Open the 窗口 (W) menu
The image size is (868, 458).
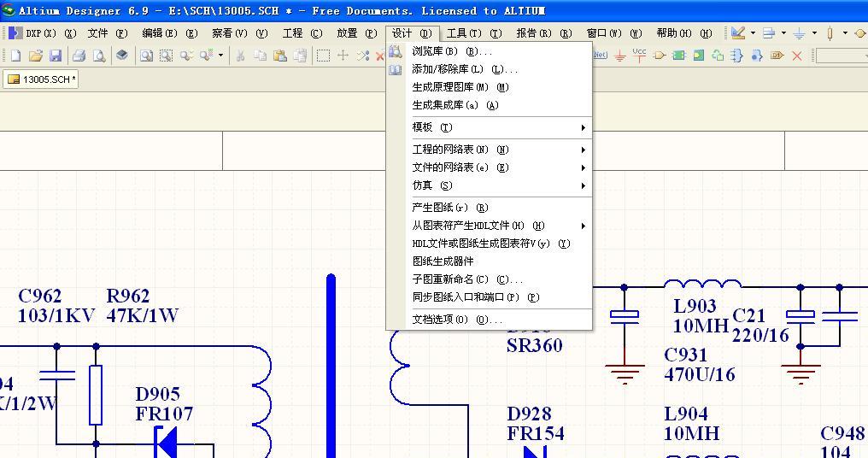click(614, 33)
